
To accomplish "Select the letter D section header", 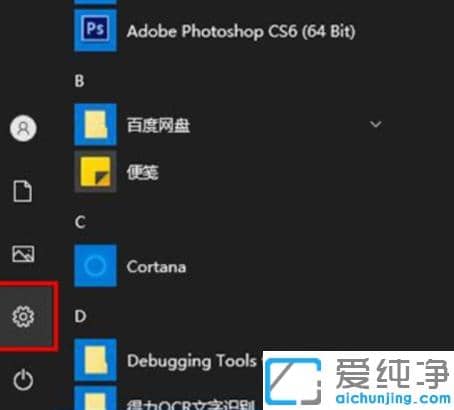I will [x=80, y=316].
